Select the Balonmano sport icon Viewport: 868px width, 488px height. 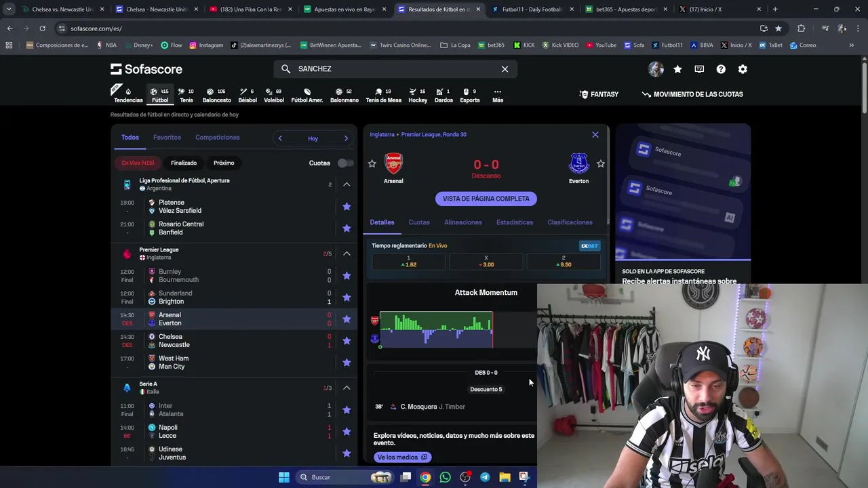tap(344, 95)
